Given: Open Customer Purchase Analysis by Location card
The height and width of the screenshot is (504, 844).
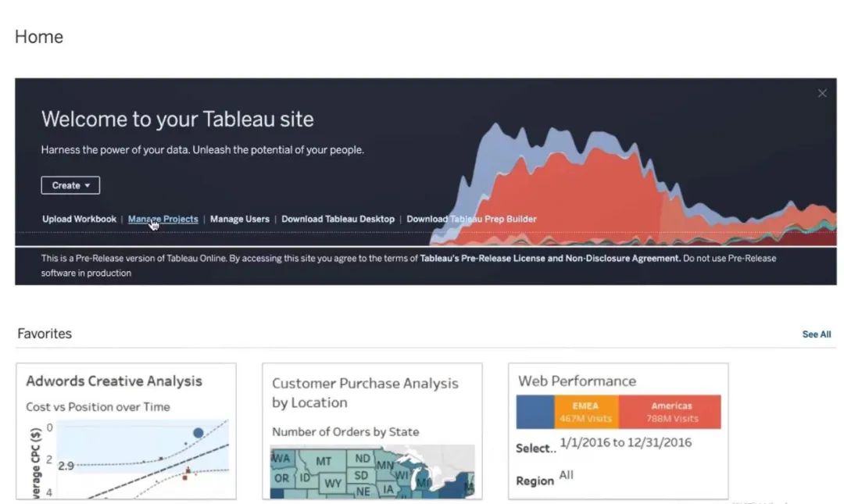Looking at the screenshot, I should pyautogui.click(x=372, y=431).
